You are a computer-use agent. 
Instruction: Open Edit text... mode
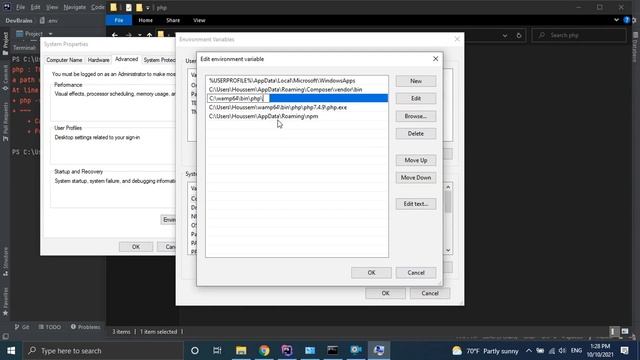pyautogui.click(x=416, y=204)
